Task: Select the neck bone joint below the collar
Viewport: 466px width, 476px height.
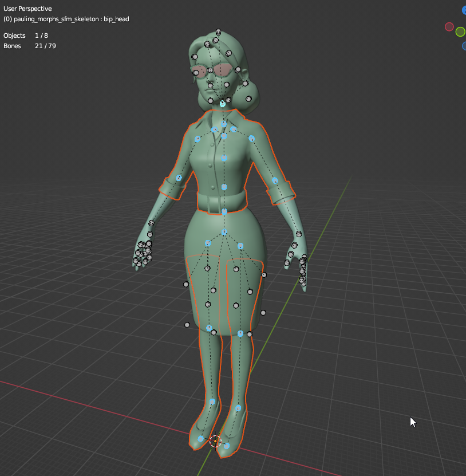Action: coord(224,124)
